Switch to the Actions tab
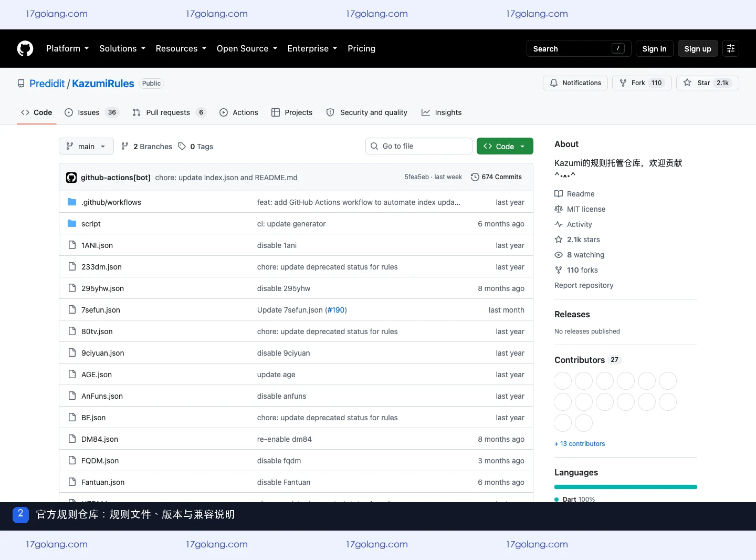The height and width of the screenshot is (560, 756). (239, 112)
